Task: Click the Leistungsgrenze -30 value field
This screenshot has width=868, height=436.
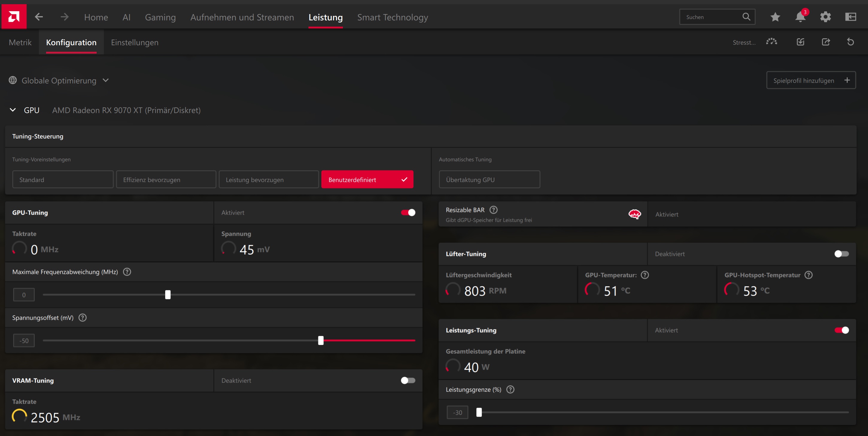Action: pos(457,412)
